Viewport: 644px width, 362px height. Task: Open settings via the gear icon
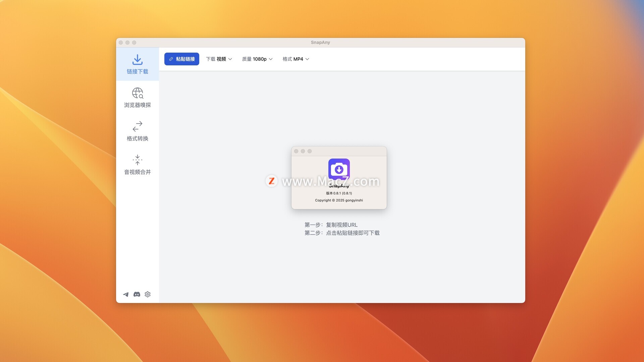pos(148,294)
